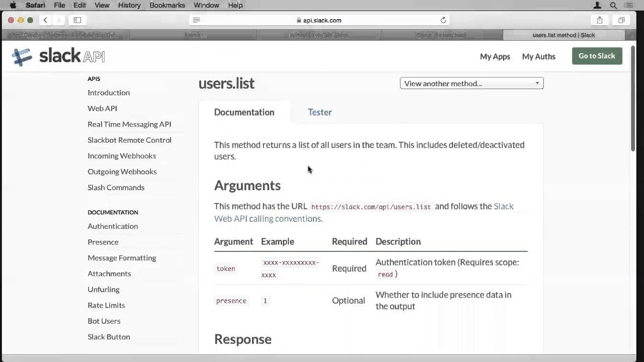
Task: Switch to the Tester tab
Action: pos(319,112)
